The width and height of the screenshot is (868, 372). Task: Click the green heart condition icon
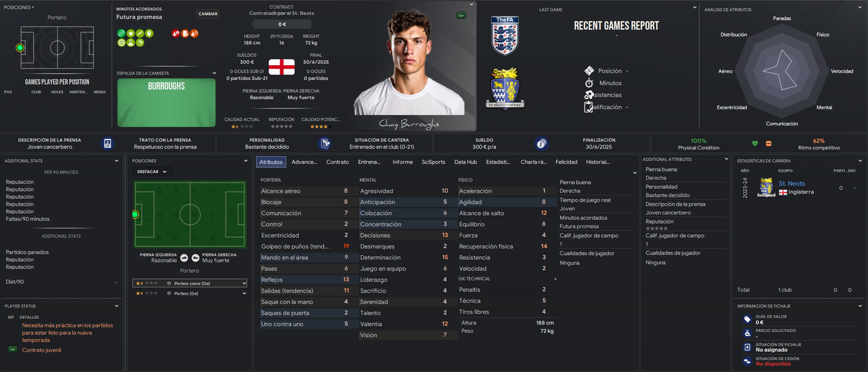pyautogui.click(x=755, y=143)
